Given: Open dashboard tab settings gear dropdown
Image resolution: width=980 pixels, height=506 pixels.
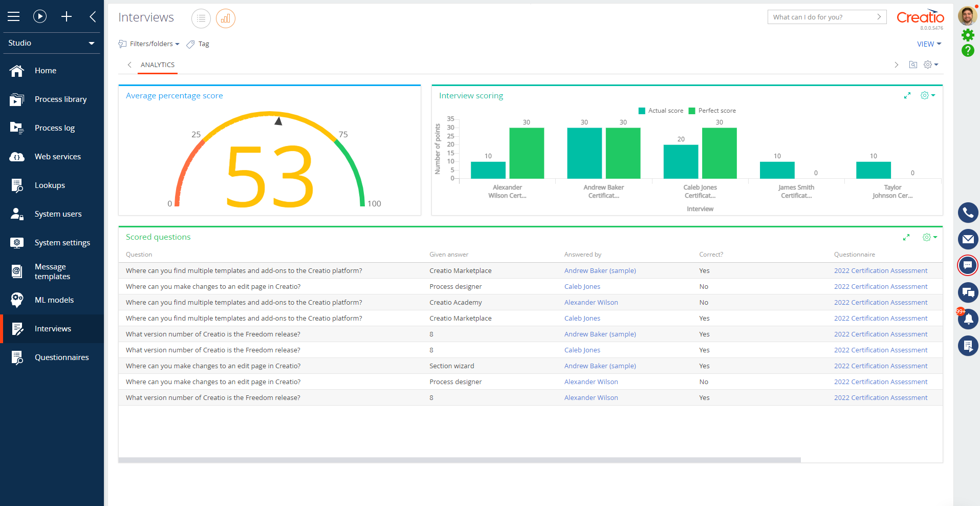Looking at the screenshot, I should pyautogui.click(x=931, y=65).
